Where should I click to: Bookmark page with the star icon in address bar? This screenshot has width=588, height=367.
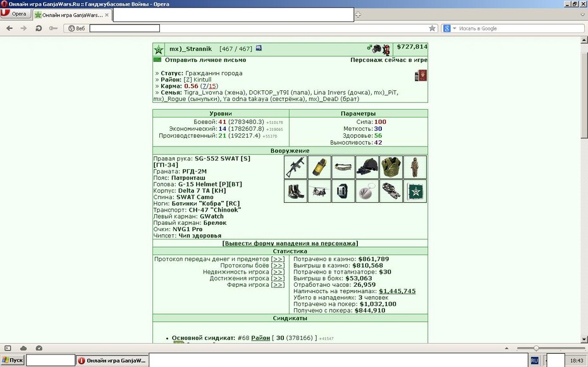pos(432,28)
